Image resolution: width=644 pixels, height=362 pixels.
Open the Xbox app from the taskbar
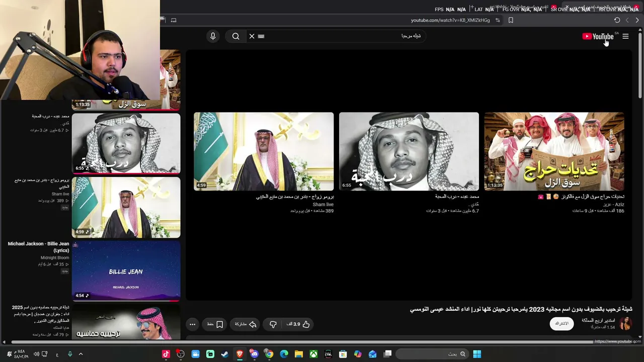pyautogui.click(x=313, y=354)
